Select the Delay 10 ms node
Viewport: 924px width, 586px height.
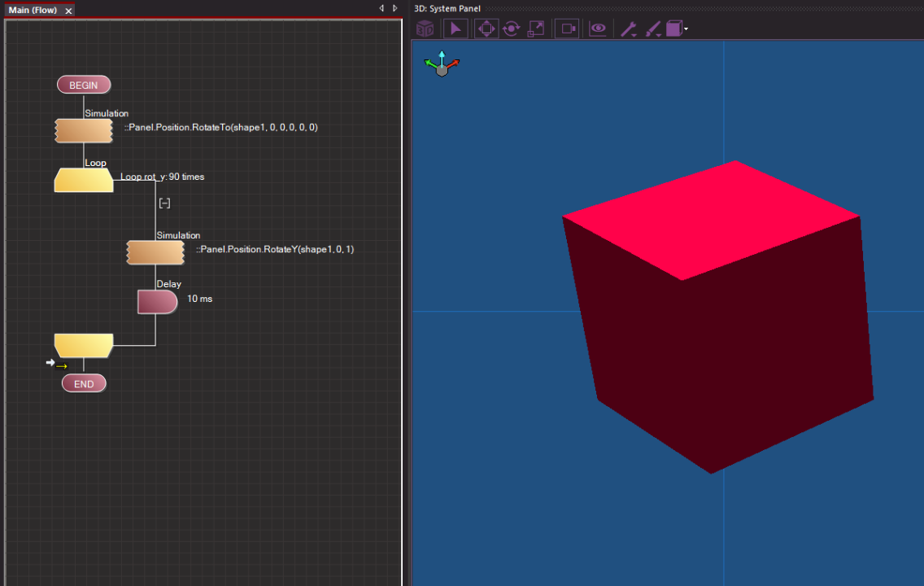coord(158,301)
